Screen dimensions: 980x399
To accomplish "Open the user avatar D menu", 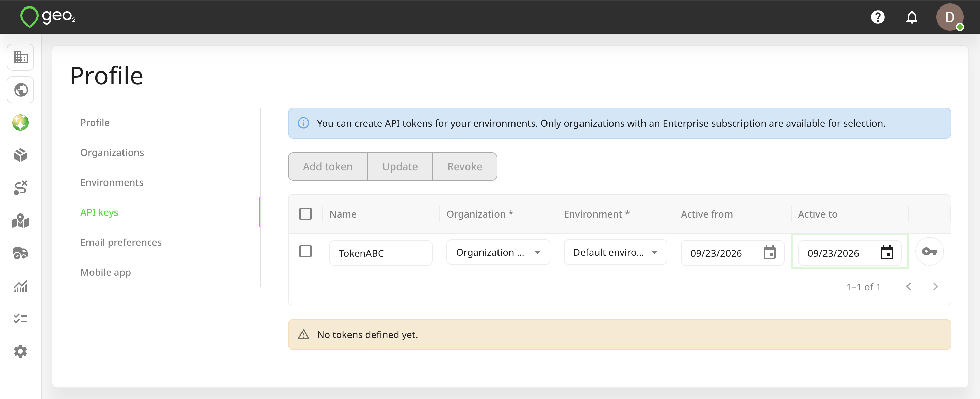I will 950,17.
